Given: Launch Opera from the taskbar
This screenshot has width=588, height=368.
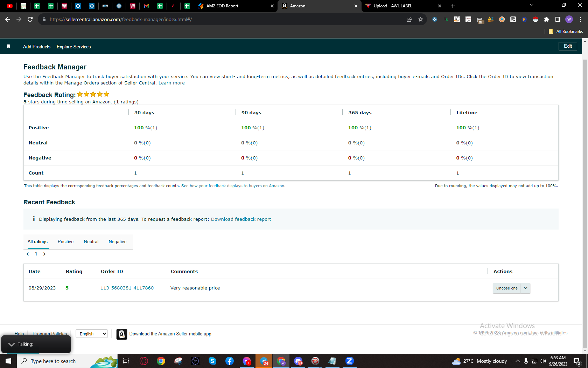Looking at the screenshot, I should pyautogui.click(x=144, y=361).
